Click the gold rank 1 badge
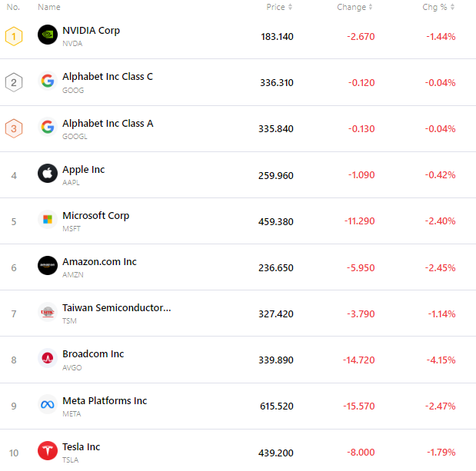The image size is (476, 471). (x=14, y=36)
